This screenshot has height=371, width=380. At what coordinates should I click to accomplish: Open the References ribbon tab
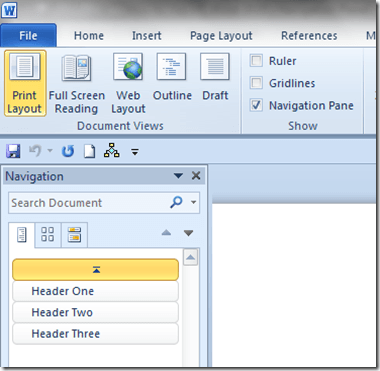point(309,36)
